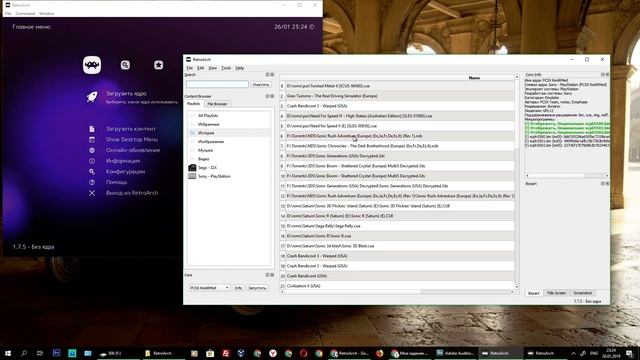Click the question mark icon beside Помощь
640x360 pixels.
click(92, 182)
